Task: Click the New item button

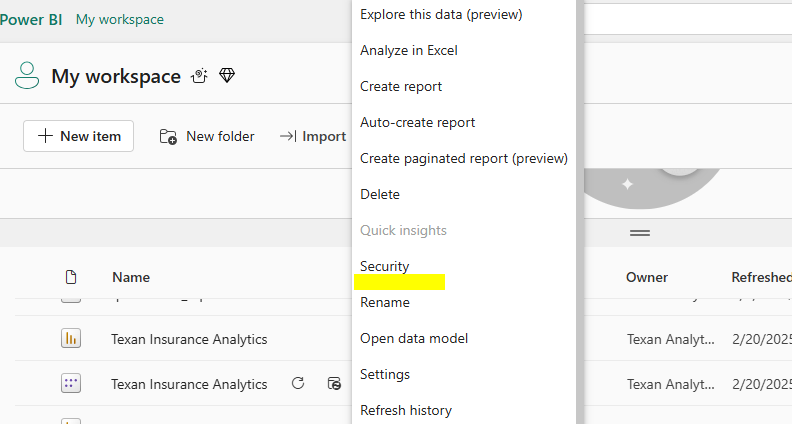Action: point(78,136)
